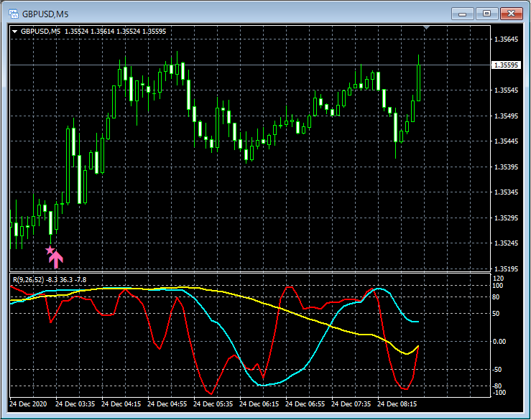Viewport: 531px width, 420px height.
Task: Click the 100 level on indicator scale
Action: (498, 286)
